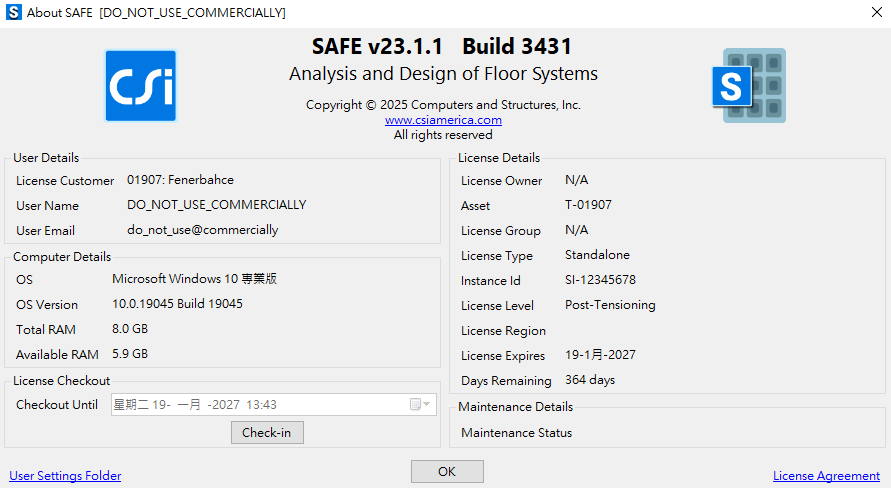Image resolution: width=891 pixels, height=488 pixels.
Task: Open the License Agreement link
Action: [826, 476]
